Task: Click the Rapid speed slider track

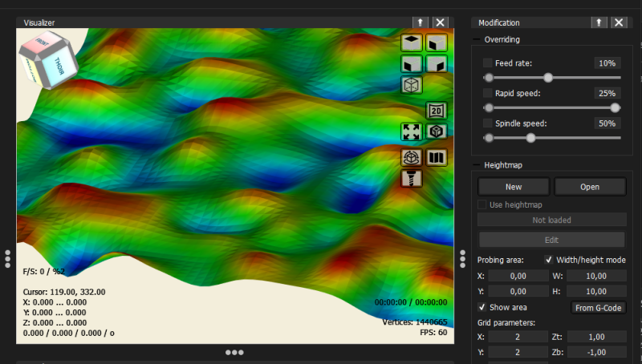Action: pyautogui.click(x=552, y=108)
